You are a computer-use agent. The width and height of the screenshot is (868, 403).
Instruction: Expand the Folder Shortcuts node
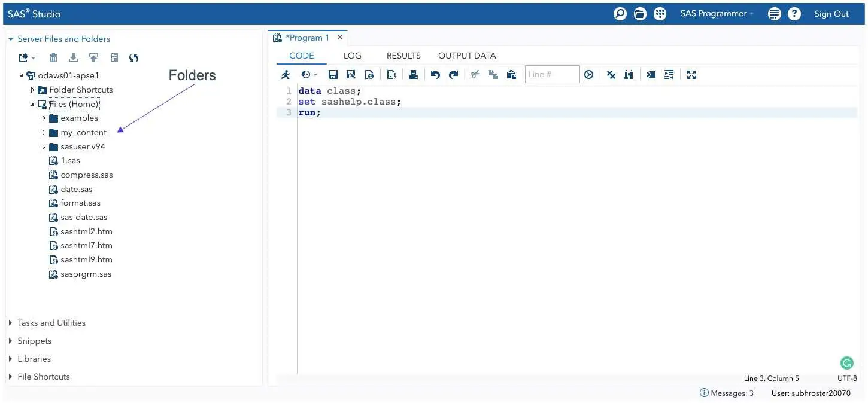point(32,90)
